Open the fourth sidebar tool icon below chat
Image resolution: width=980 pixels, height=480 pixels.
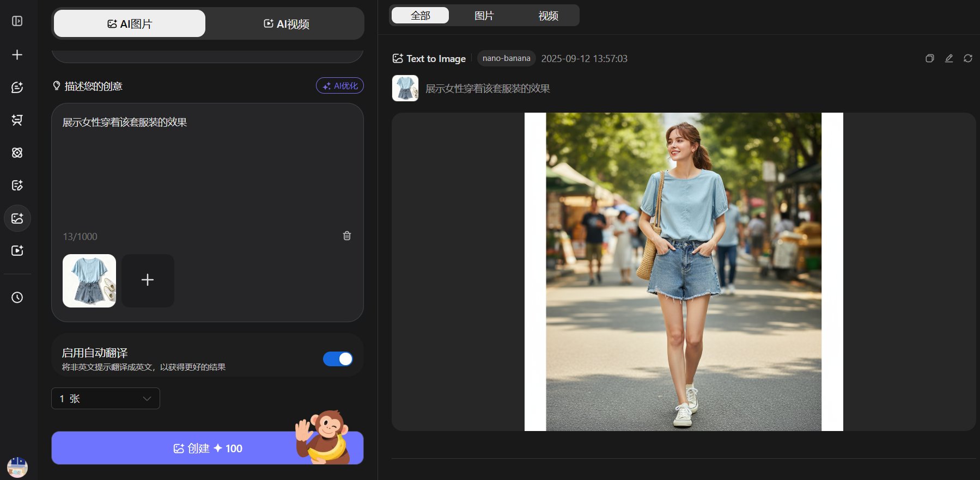point(17,120)
